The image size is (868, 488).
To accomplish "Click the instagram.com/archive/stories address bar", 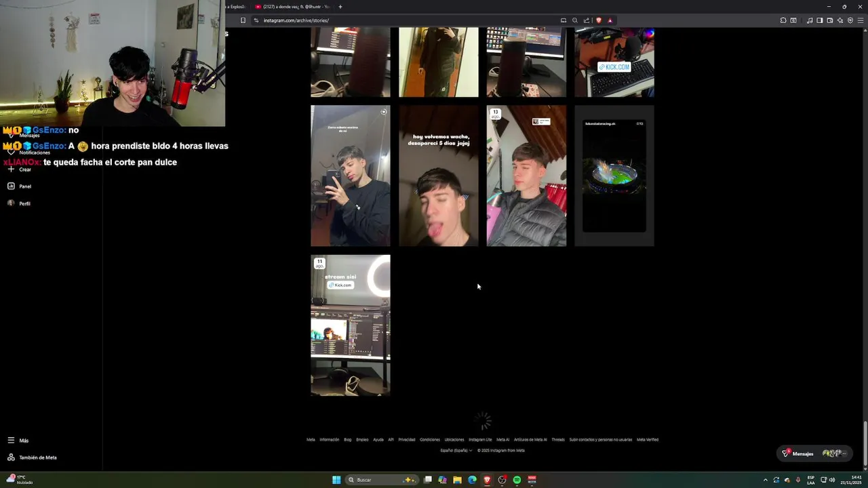I will pyautogui.click(x=407, y=20).
